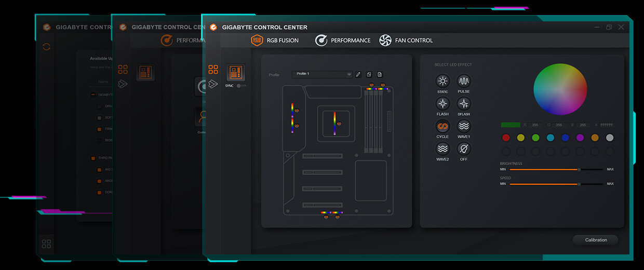Screen dimensions: 644x270
Task: Collapse the GIGABYTE updates group
Action: click(93, 95)
